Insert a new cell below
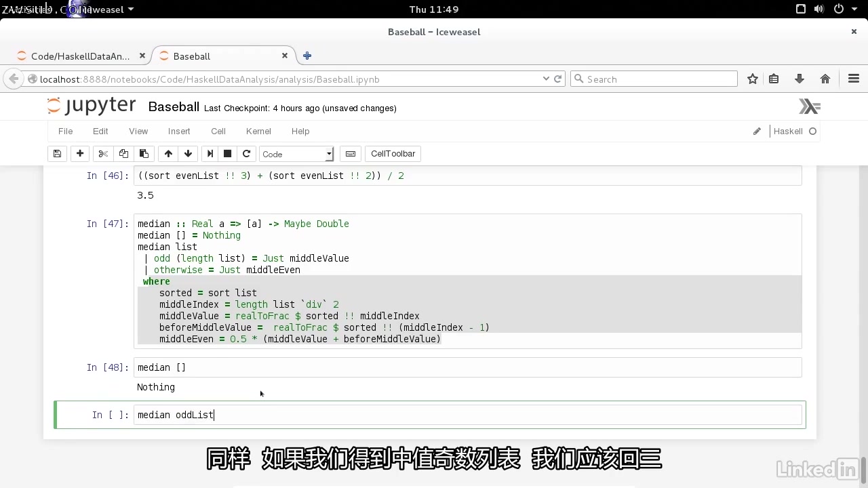The image size is (868, 488). tap(79, 153)
